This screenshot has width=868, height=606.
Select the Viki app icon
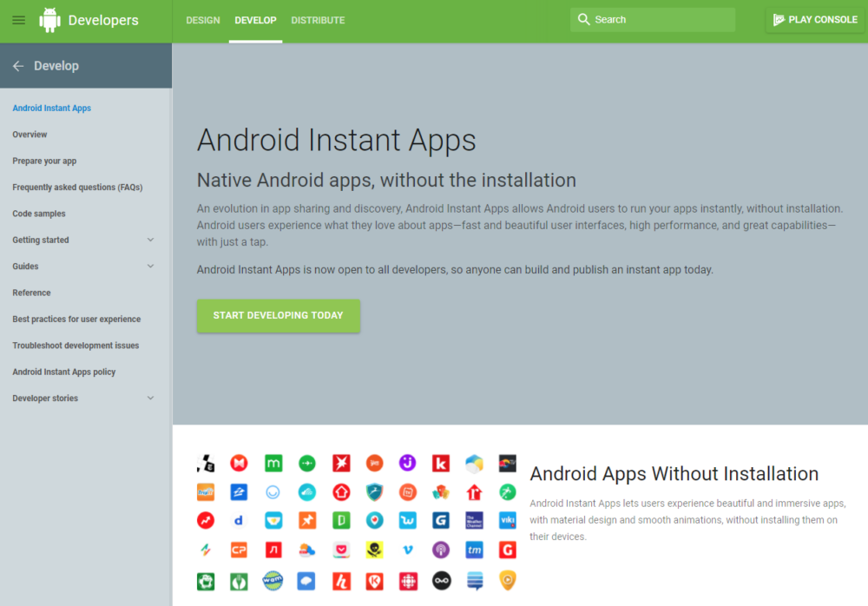[507, 520]
